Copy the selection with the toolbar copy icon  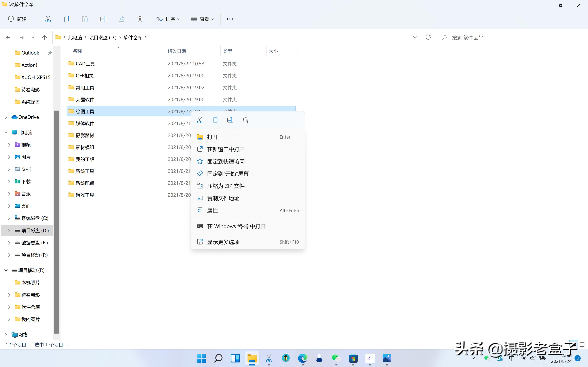tap(66, 19)
